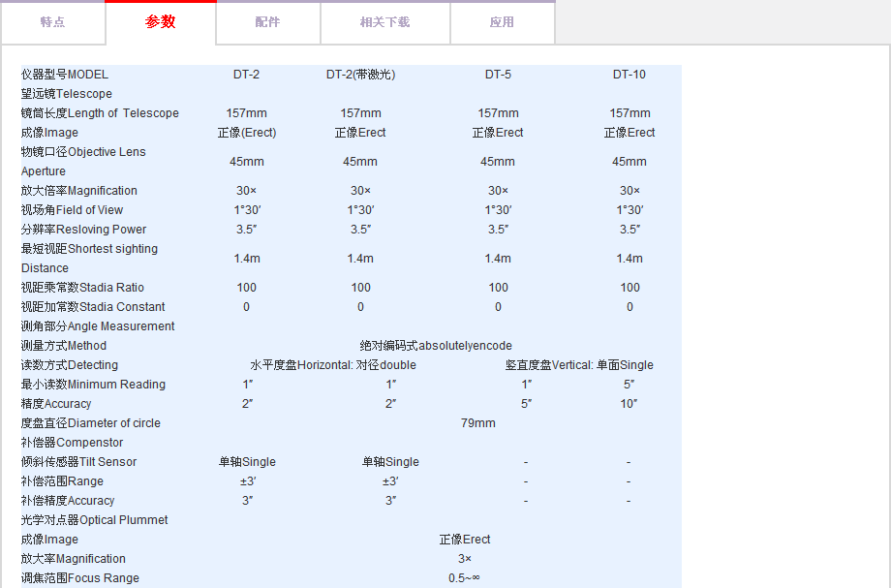
Task: Select the 绝对编码式absolutelyencode value
Action: [436, 346]
